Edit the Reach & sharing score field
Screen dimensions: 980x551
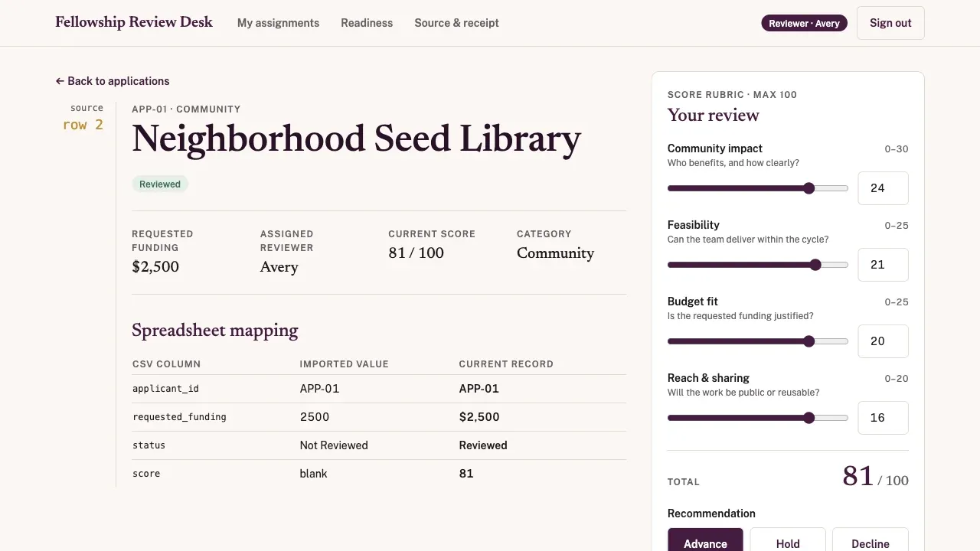coord(883,418)
